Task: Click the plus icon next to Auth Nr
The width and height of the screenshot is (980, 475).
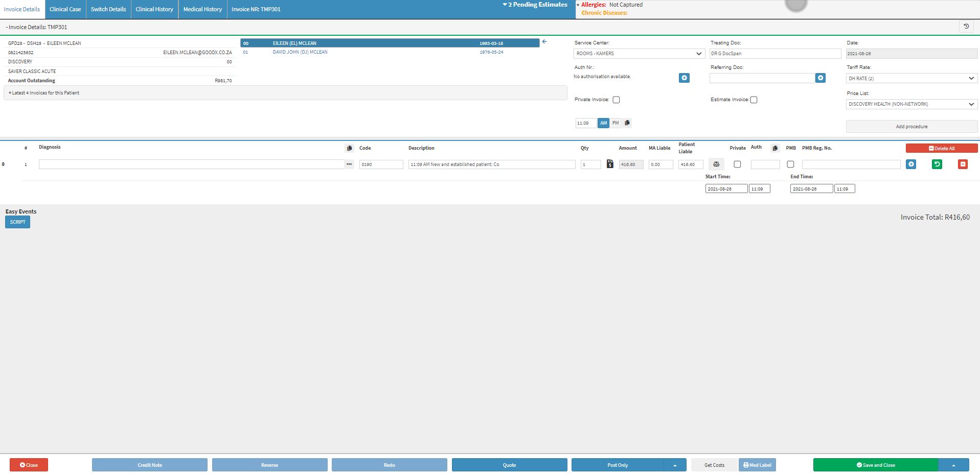Action: tap(684, 78)
